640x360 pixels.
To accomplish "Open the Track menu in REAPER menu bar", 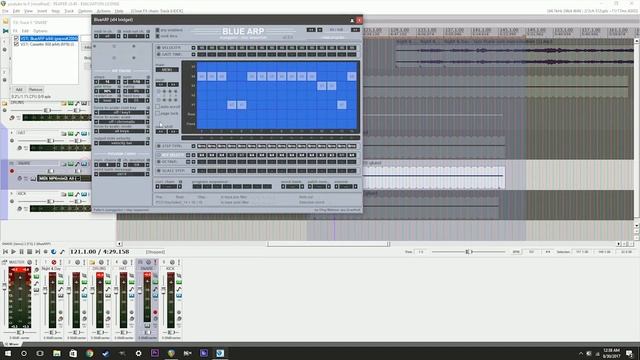I will (x=69, y=11).
